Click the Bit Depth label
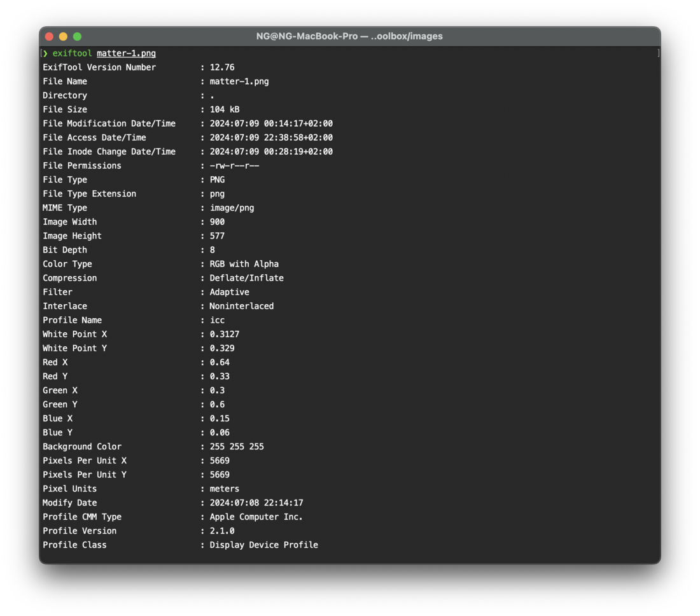Image resolution: width=700 pixels, height=616 pixels. coord(65,250)
